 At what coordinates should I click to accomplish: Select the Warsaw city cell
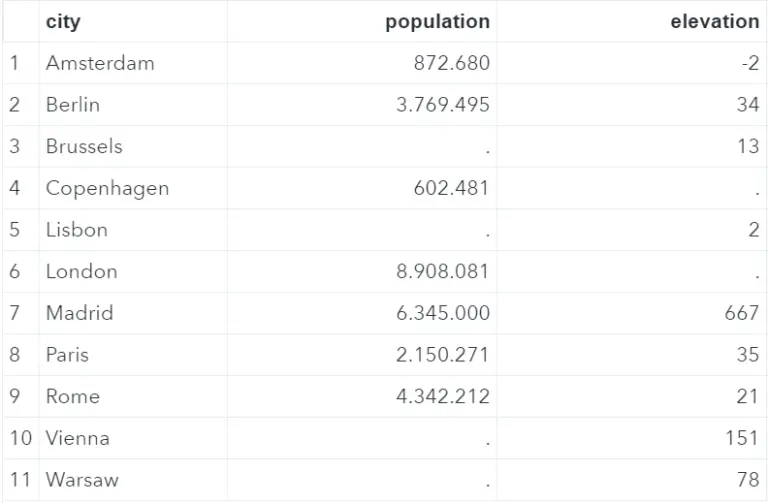133,479
